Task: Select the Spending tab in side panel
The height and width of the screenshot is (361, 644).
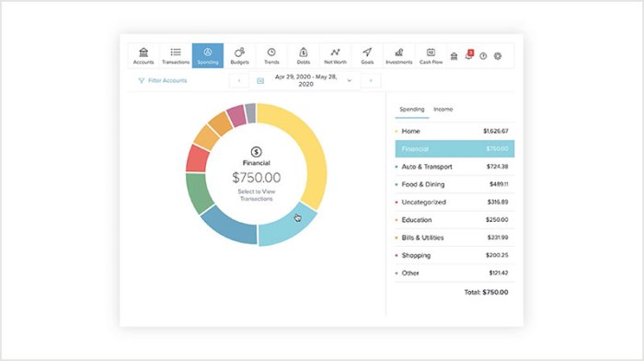Action: point(412,110)
